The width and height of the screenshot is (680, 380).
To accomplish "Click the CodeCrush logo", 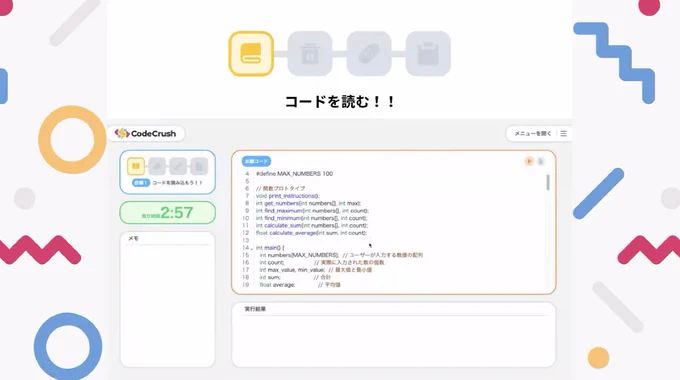I will [146, 133].
